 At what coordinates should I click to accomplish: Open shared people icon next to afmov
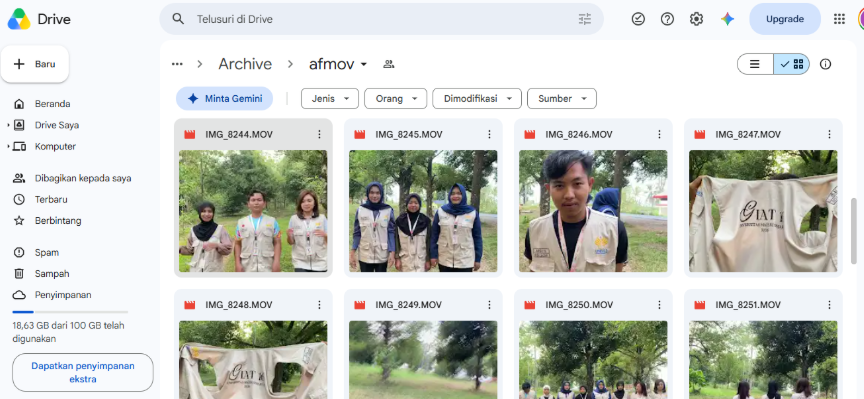(388, 64)
